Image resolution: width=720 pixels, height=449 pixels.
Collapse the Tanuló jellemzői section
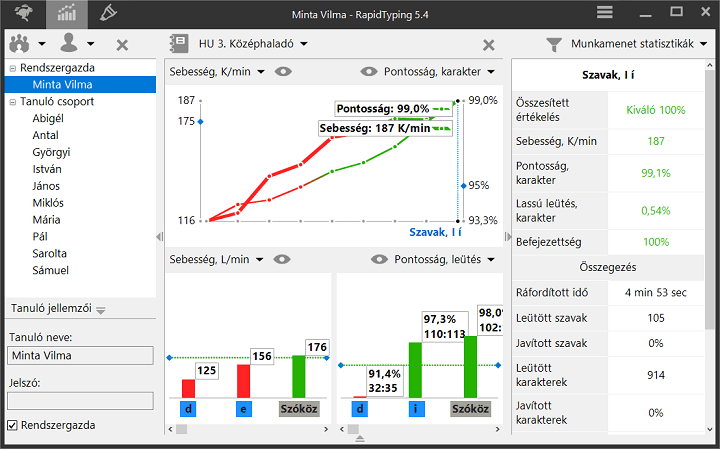[x=101, y=310]
